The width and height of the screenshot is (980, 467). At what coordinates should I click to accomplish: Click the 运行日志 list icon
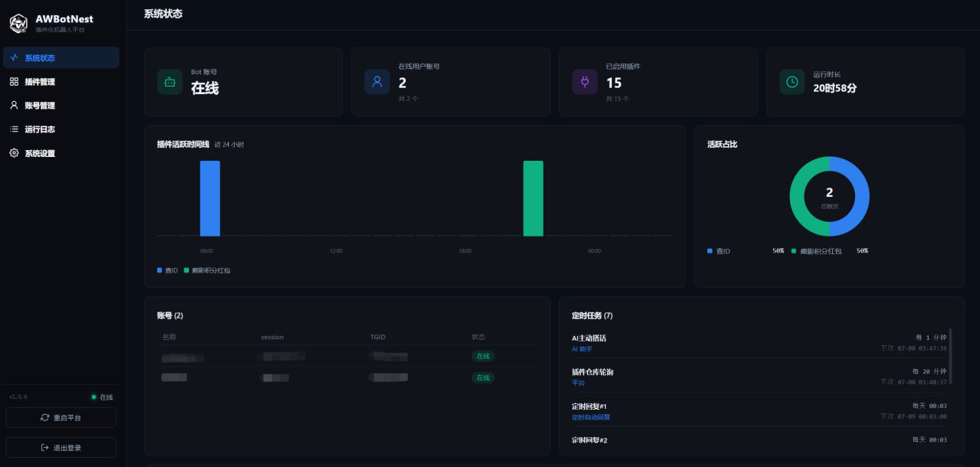[14, 129]
